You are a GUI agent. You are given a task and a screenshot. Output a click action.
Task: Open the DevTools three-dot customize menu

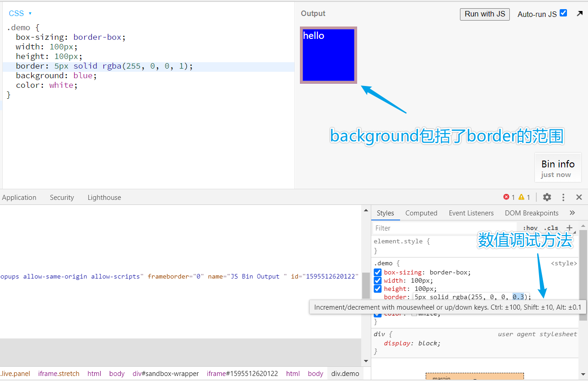point(563,197)
